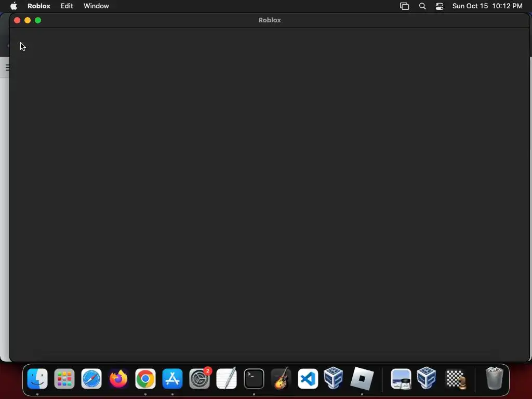Open Finder from the Dock

[37, 379]
